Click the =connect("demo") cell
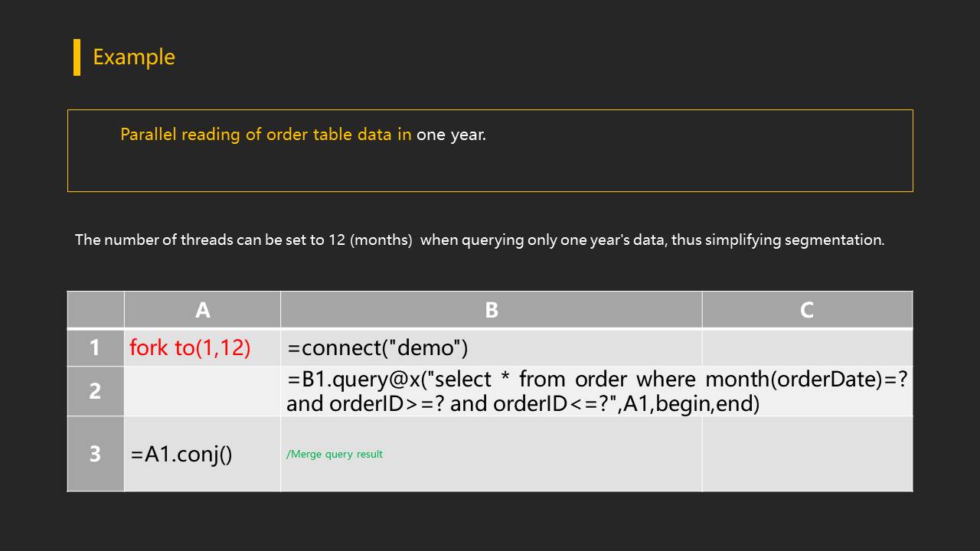980x551 pixels. (x=377, y=348)
